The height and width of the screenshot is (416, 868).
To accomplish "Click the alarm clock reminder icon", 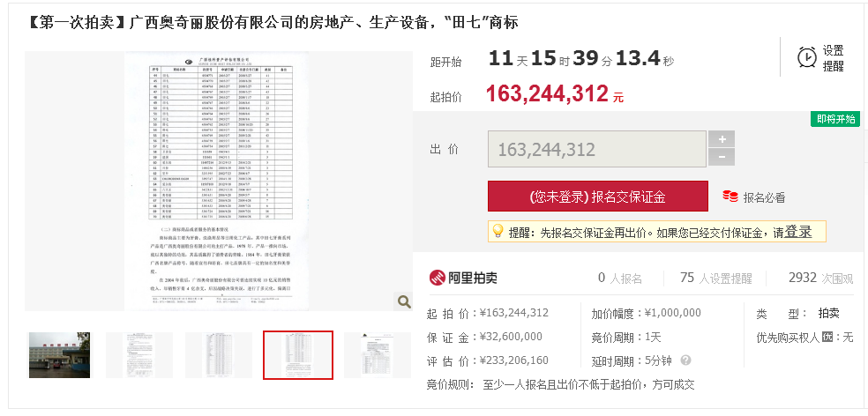I will point(806,57).
